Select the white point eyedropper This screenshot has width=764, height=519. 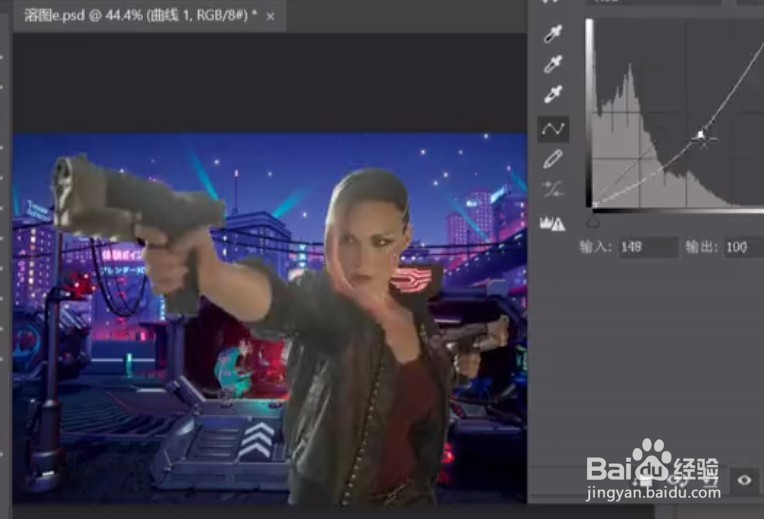[553, 94]
